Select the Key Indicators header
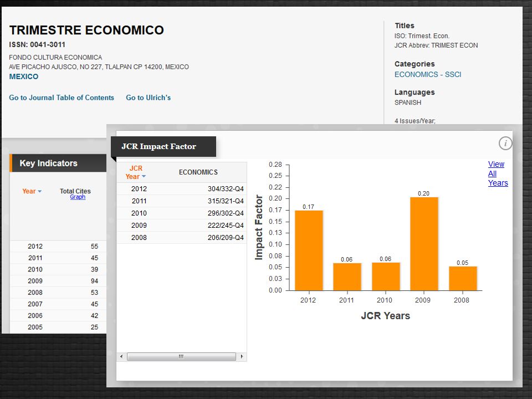The height and width of the screenshot is (399, 532). coord(58,163)
